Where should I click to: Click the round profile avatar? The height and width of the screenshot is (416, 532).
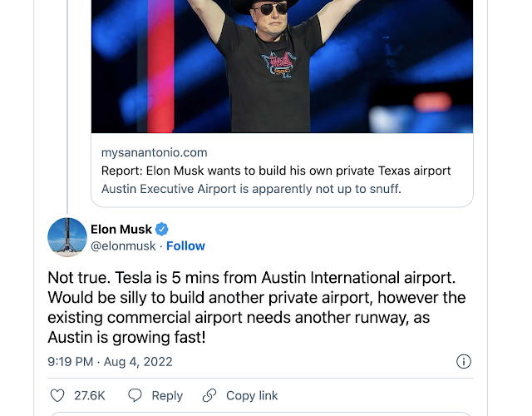[67, 237]
